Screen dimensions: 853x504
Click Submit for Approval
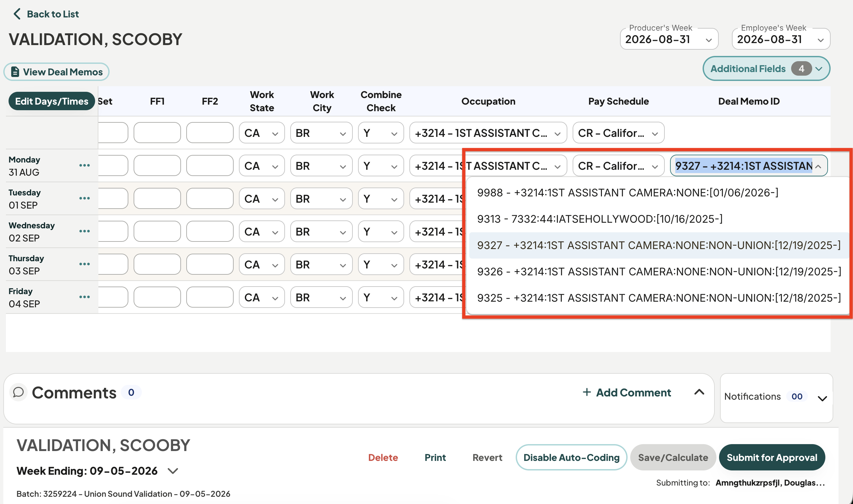(772, 458)
